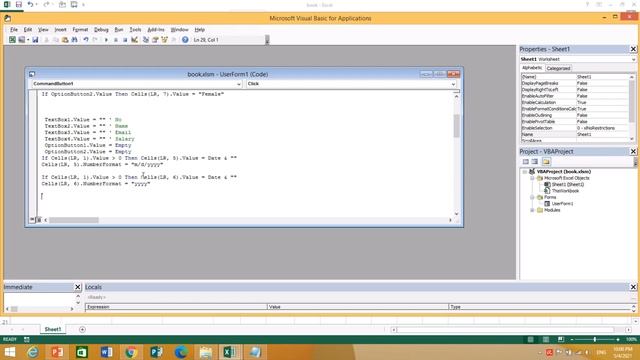Open File Explorer from the taskbar

[205, 352]
